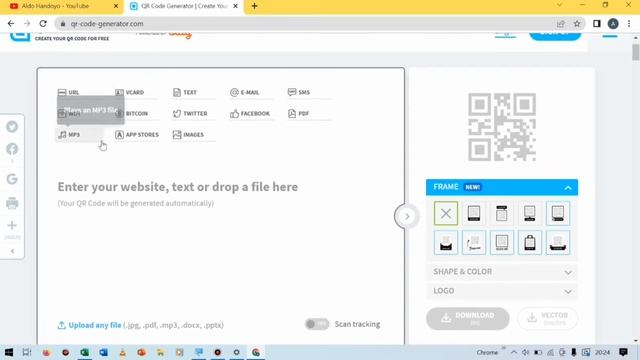
Task: Select the no-frame X option
Action: [x=446, y=213]
